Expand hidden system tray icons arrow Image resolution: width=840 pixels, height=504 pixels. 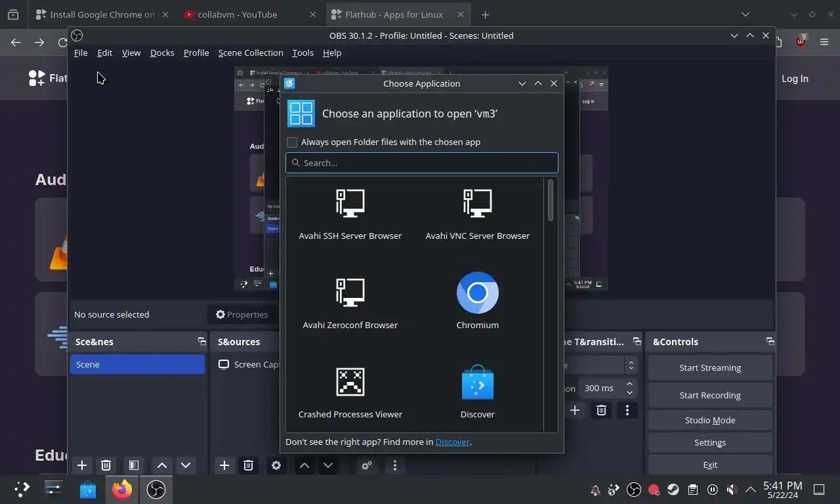751,490
